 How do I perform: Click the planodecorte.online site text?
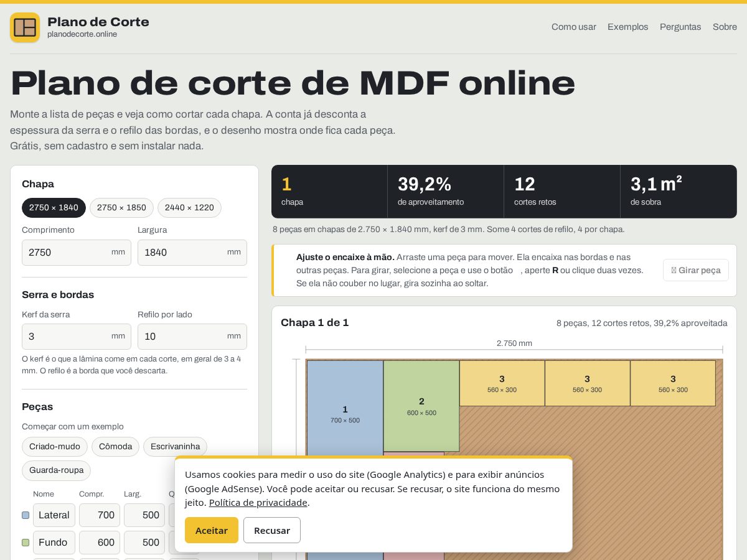(x=82, y=34)
